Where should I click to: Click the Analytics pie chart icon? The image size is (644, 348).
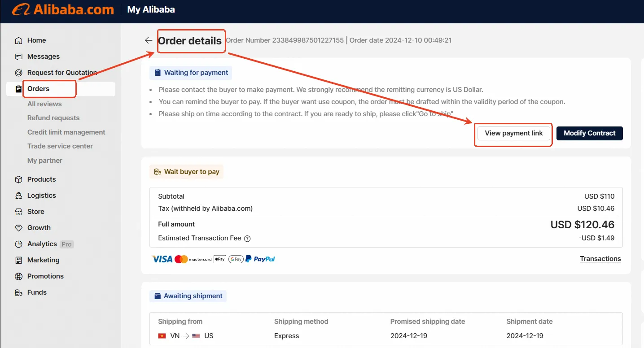click(18, 244)
